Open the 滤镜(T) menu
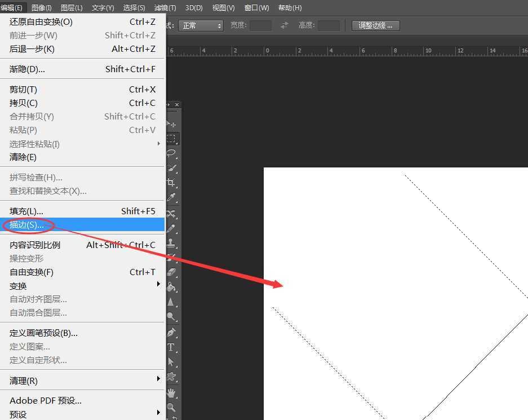The image size is (528, 420). [x=165, y=8]
